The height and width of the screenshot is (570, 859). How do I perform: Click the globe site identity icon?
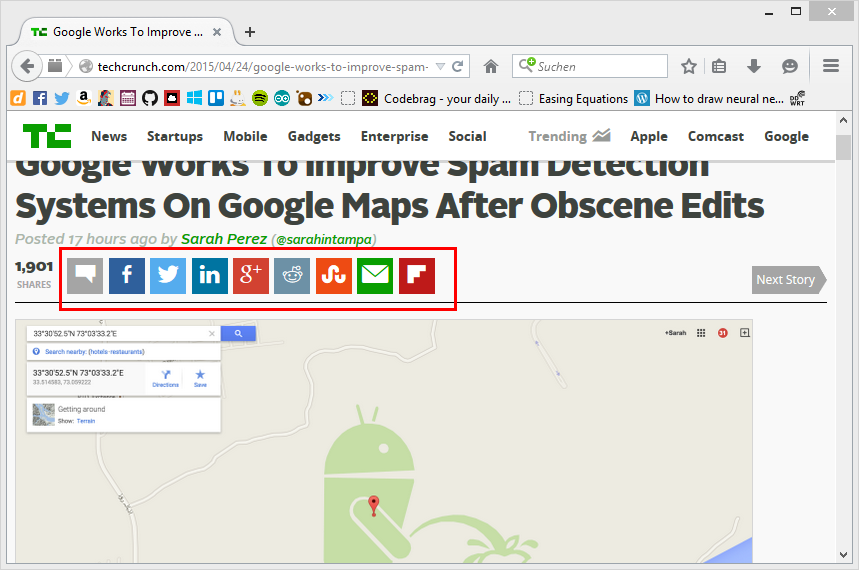pos(86,66)
